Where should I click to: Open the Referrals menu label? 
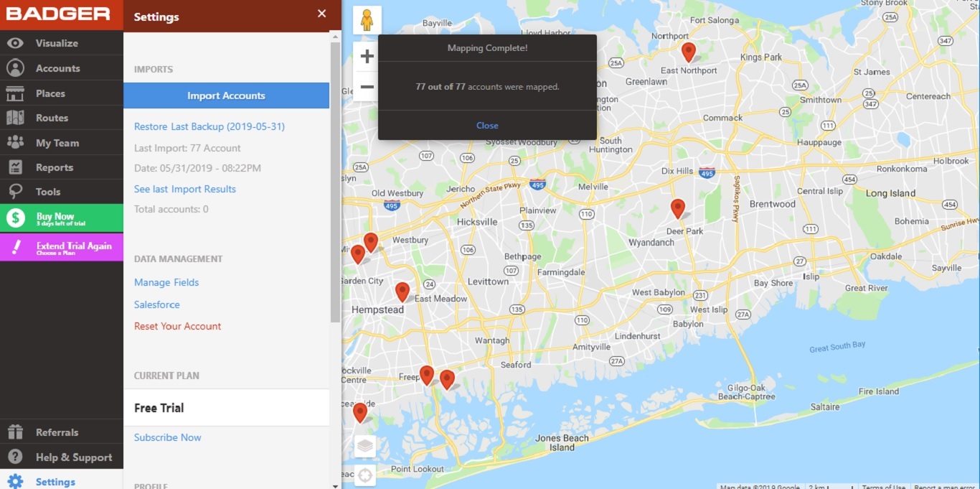(57, 432)
